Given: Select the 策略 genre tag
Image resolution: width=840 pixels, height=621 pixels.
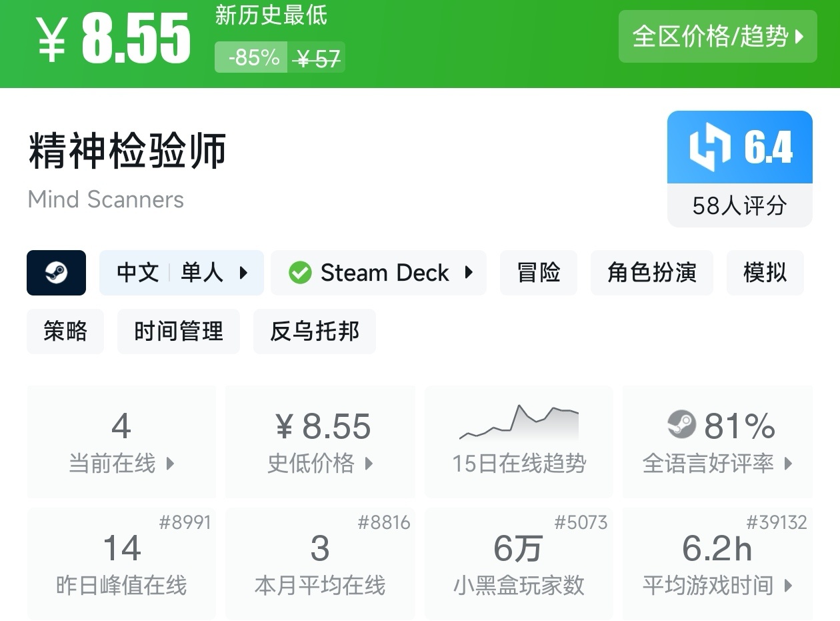Looking at the screenshot, I should pos(65,332).
